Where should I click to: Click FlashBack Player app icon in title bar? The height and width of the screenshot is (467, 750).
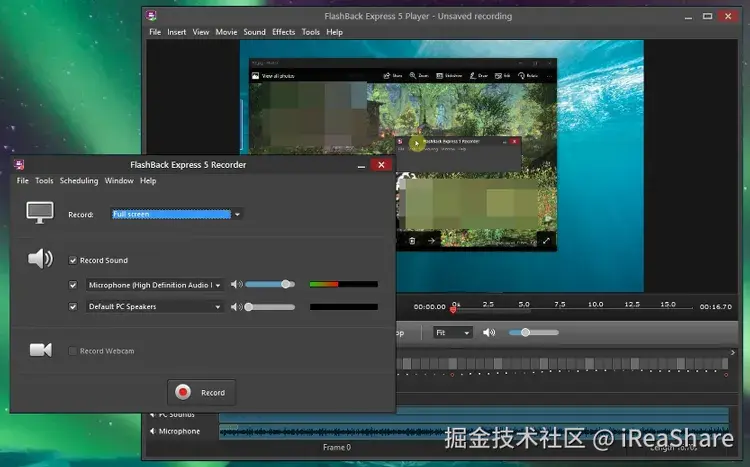(x=152, y=16)
